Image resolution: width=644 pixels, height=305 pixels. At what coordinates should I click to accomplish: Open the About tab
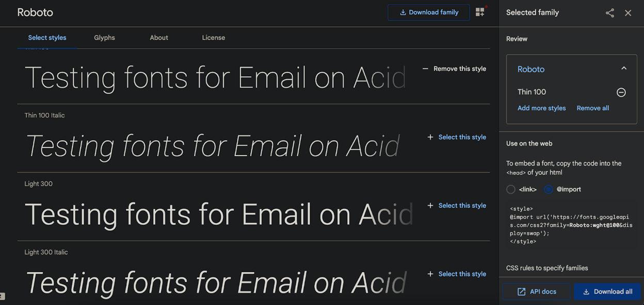159,38
